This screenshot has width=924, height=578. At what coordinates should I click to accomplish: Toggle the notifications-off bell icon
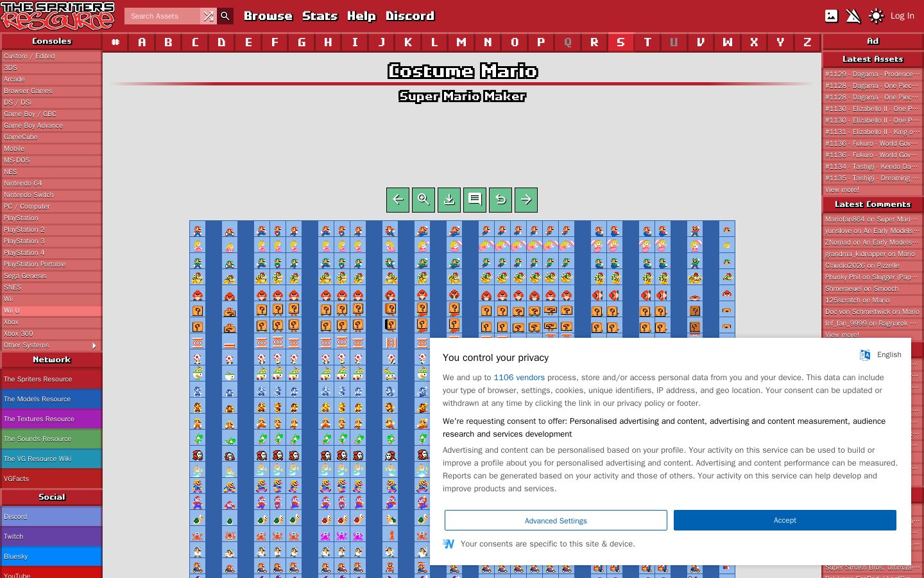853,16
